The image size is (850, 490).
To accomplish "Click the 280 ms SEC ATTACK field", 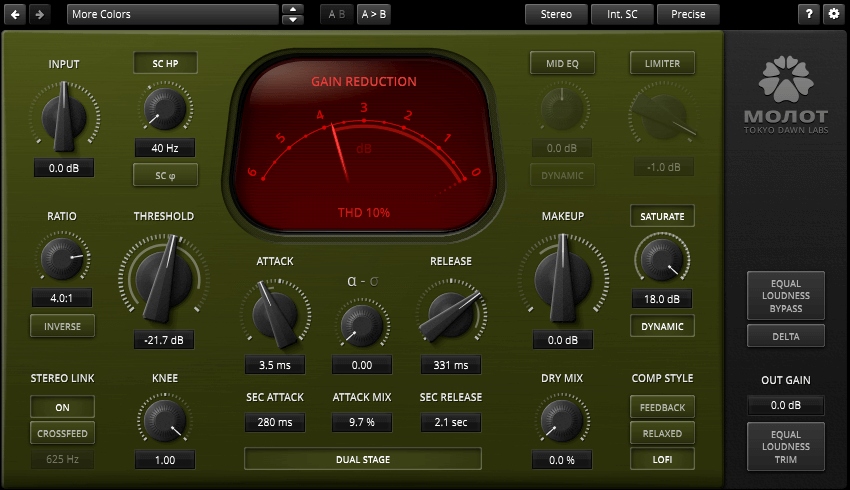I will point(275,422).
